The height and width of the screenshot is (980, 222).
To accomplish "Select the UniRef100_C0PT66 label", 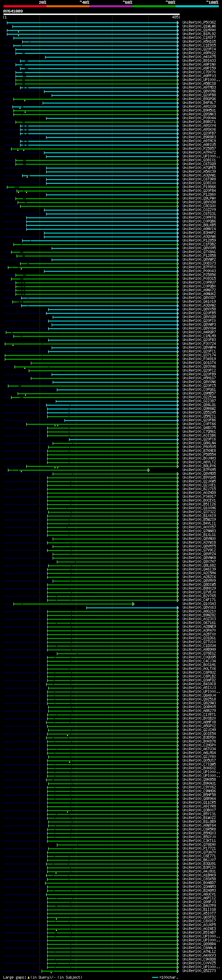I will [199, 424].
